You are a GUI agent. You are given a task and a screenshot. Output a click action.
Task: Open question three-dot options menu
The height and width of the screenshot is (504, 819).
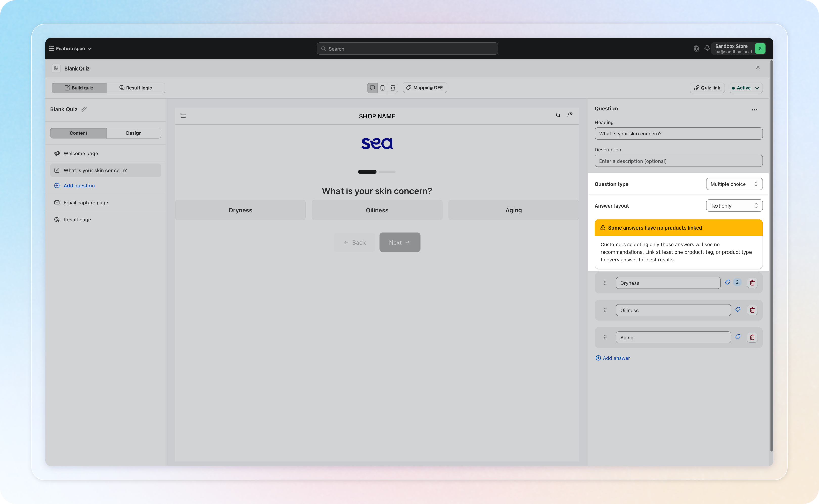(x=754, y=110)
